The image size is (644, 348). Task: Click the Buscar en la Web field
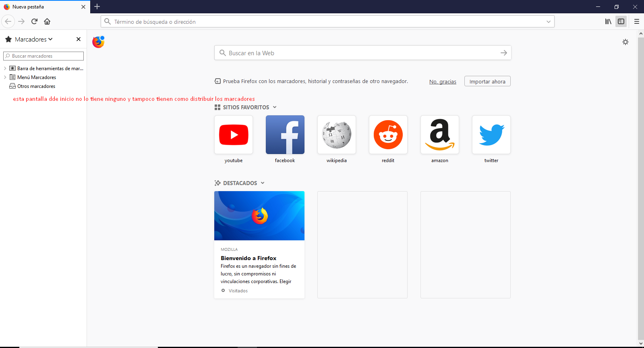(x=362, y=53)
